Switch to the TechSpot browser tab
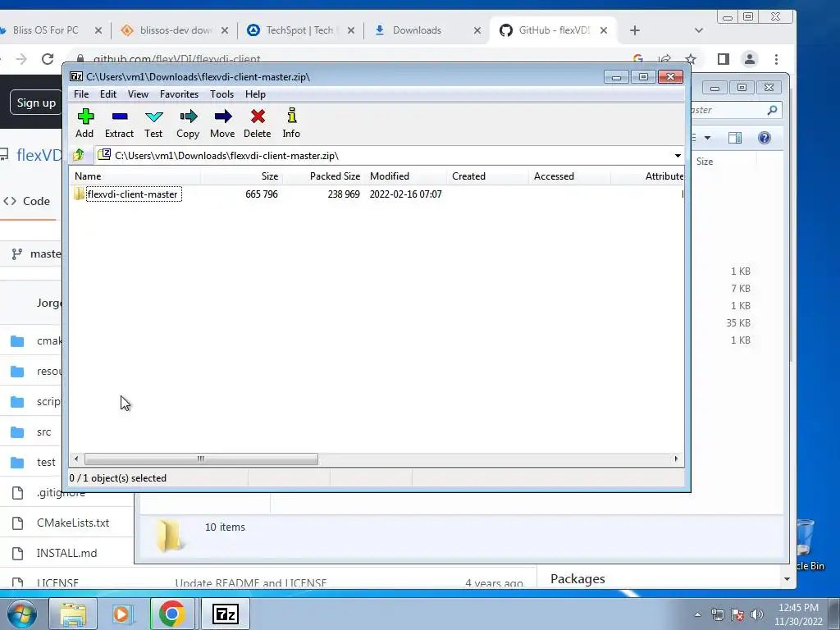Viewport: 840px width, 630px height. (x=300, y=30)
